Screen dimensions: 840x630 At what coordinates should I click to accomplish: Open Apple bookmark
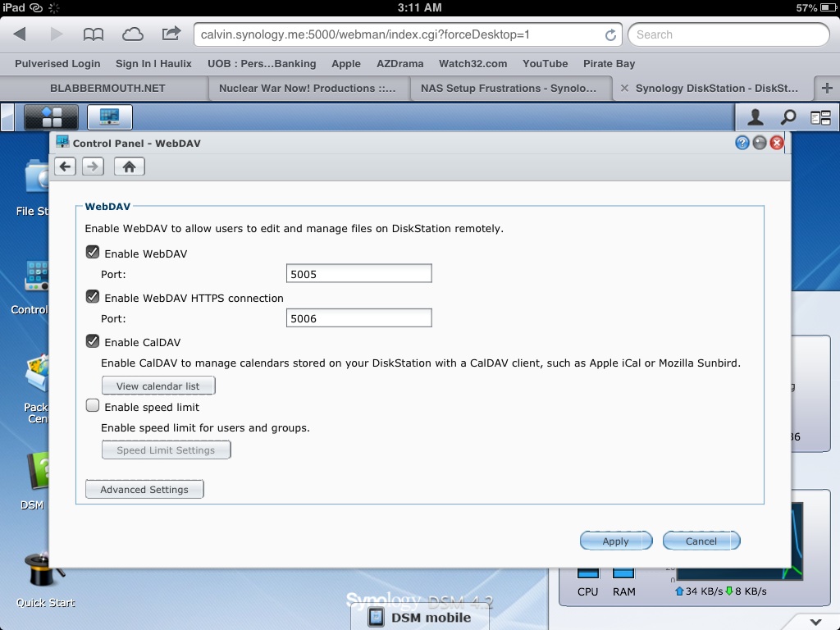click(346, 64)
